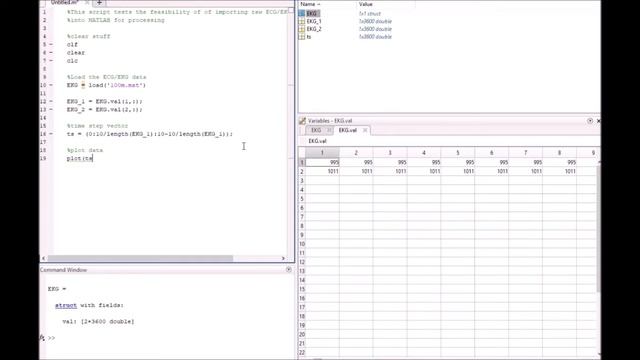
Task: Select the Untitled.m editor tab
Action: (x=64, y=2)
